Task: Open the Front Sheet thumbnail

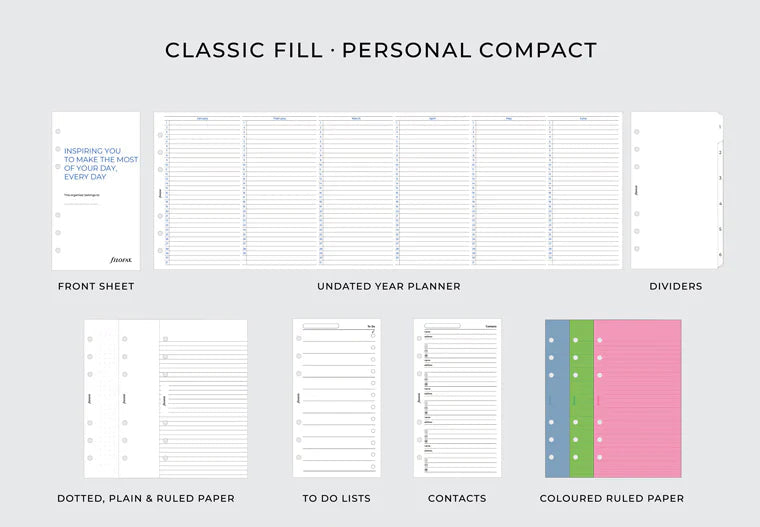Action: pyautogui.click(x=96, y=190)
